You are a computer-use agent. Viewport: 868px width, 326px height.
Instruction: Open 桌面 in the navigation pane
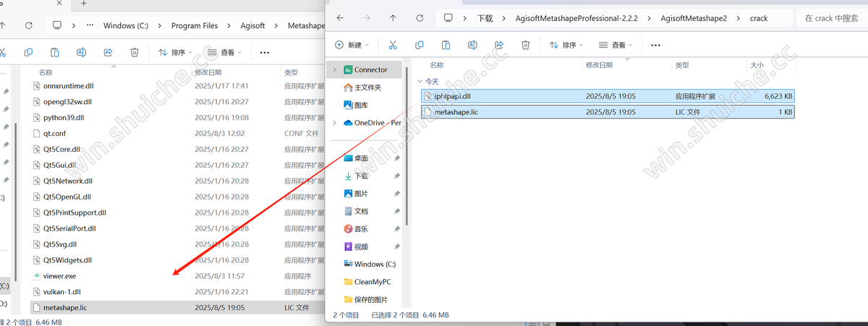361,158
